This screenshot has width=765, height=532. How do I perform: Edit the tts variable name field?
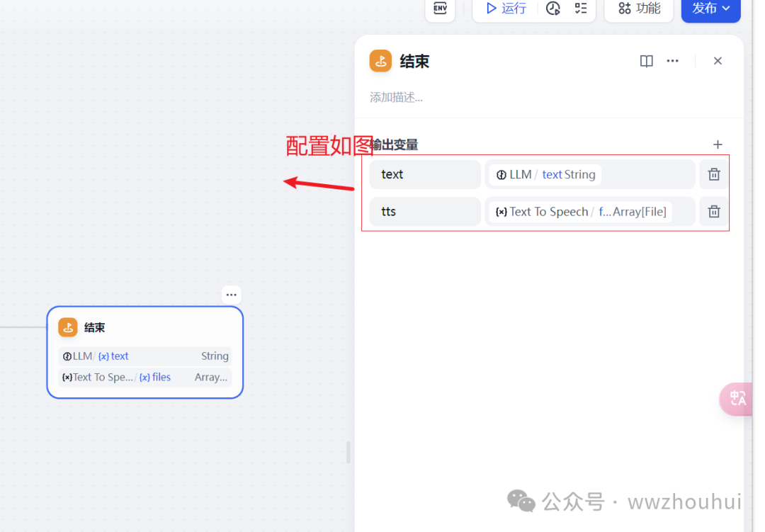(425, 211)
